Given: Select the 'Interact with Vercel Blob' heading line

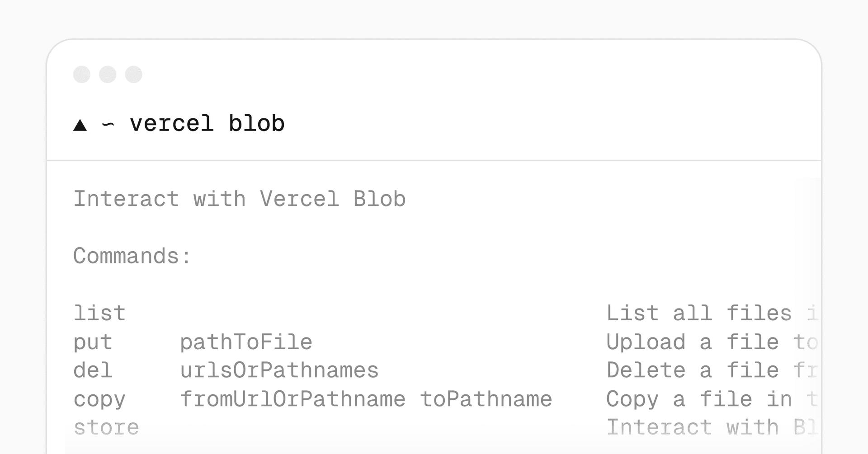Looking at the screenshot, I should [x=240, y=199].
